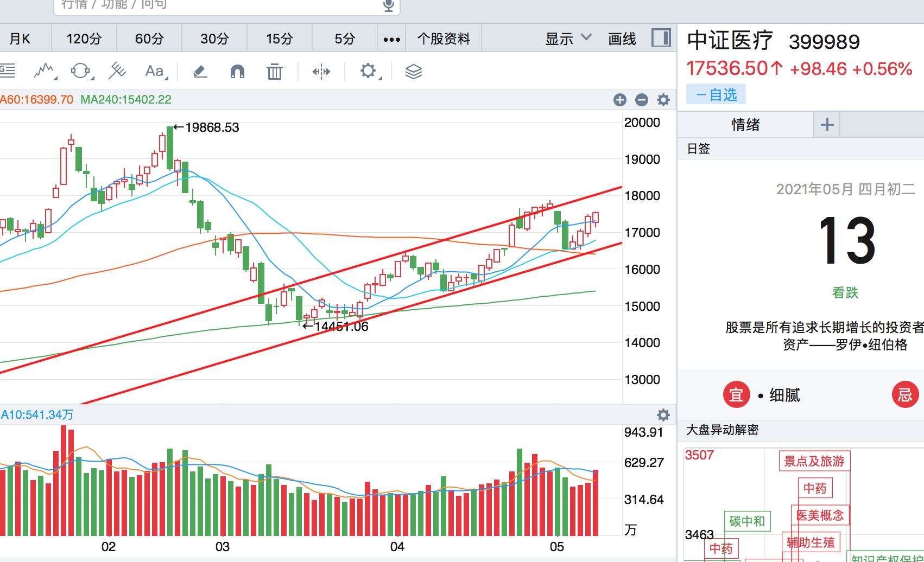Remove stock via the 自选 button

[x=716, y=94]
